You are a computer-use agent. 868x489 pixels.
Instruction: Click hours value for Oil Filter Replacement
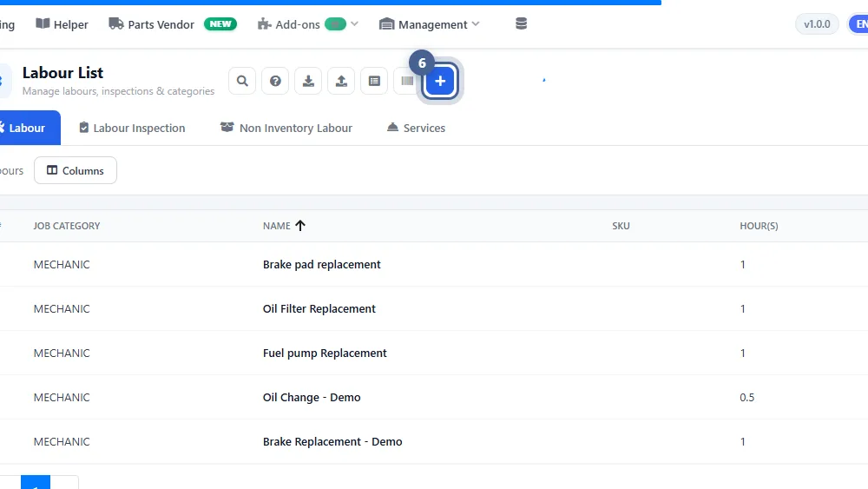743,309
